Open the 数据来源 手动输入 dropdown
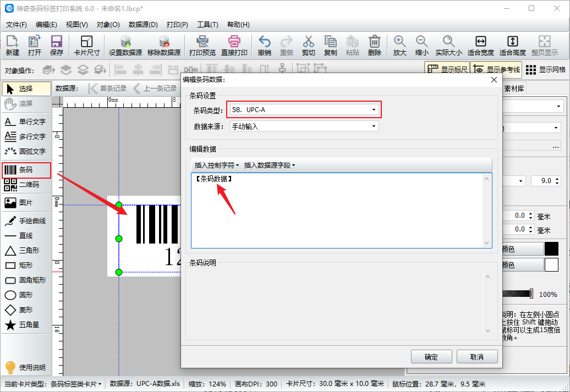570x392 pixels. [304, 126]
